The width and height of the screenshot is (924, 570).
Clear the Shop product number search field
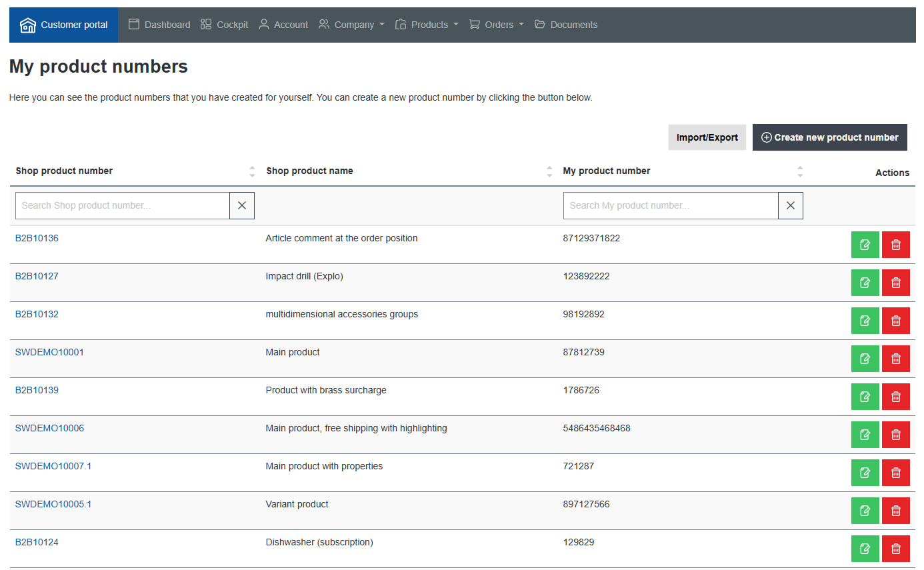[242, 206]
